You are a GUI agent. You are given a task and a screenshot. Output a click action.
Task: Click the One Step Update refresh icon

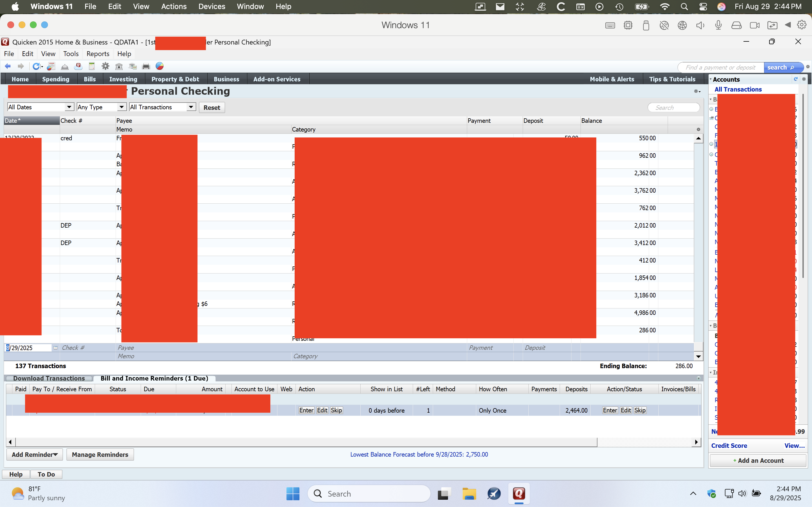(36, 66)
